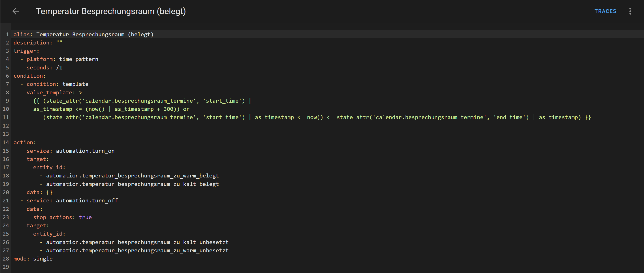The image size is (644, 273).
Task: Click the 'mode: single' line
Action: point(33,259)
